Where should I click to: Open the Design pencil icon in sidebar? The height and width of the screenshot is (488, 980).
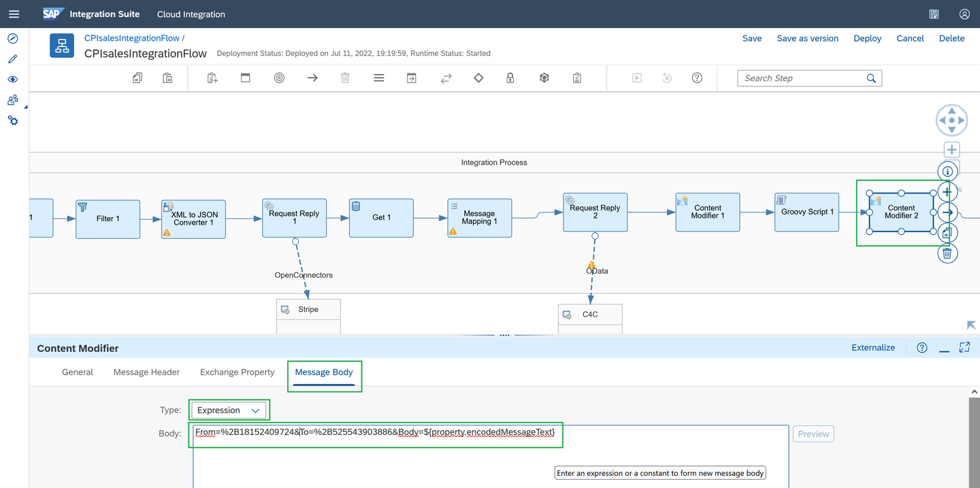[12, 59]
